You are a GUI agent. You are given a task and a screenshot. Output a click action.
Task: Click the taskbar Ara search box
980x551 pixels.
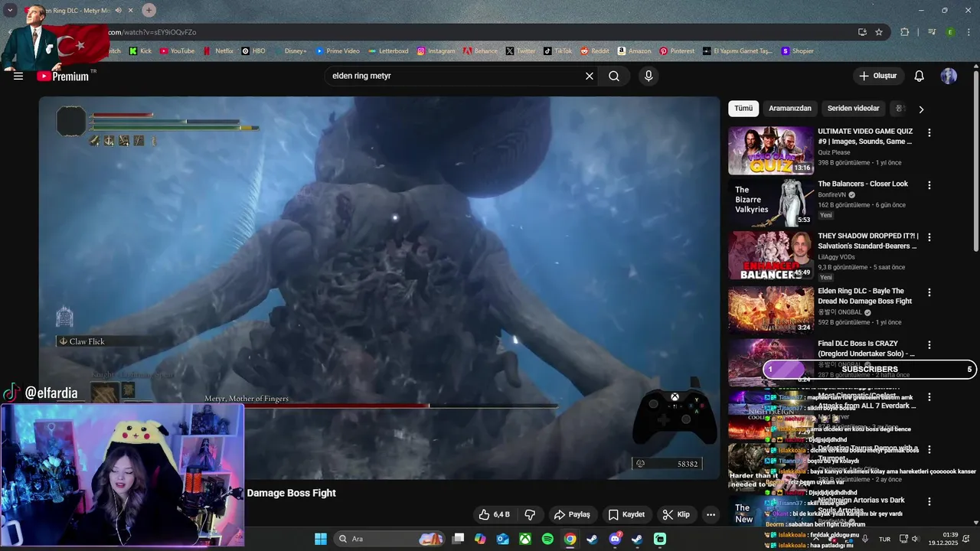pyautogui.click(x=390, y=539)
